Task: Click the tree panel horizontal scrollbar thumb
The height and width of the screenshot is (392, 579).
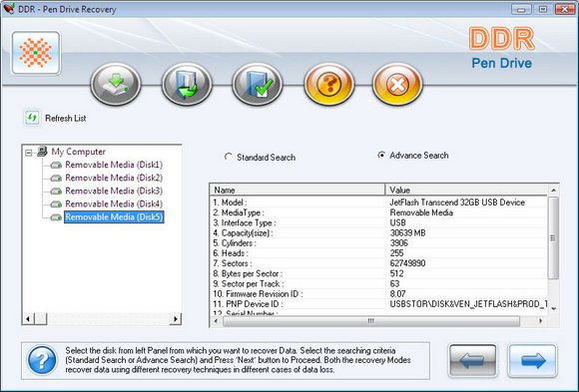Action: click(41, 318)
